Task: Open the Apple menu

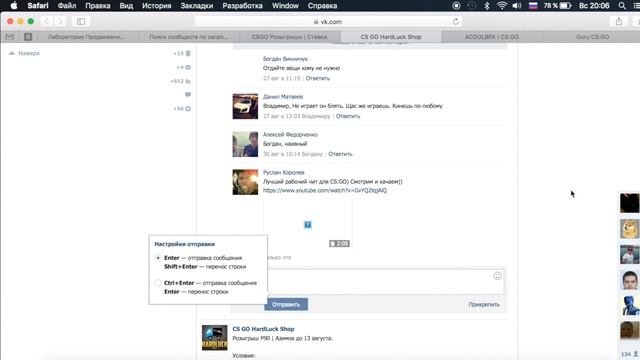Action: point(13,6)
